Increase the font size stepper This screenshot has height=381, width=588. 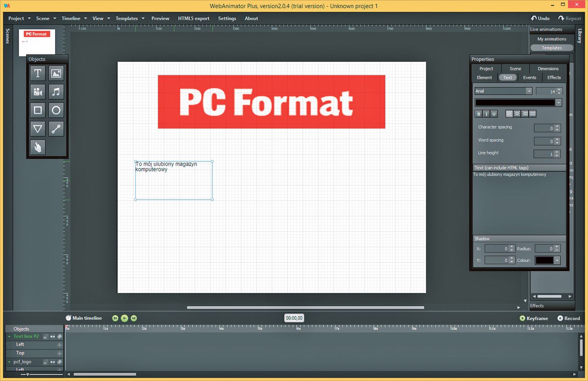coord(559,89)
